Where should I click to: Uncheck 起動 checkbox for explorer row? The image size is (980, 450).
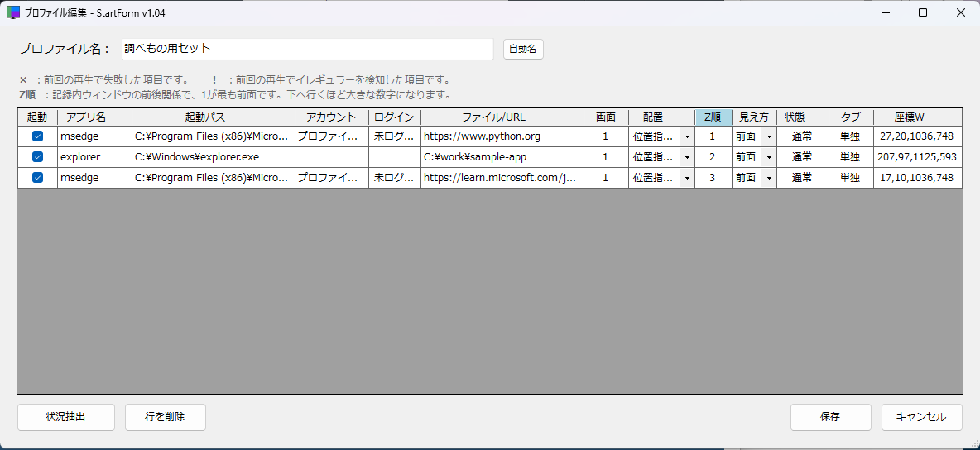click(x=37, y=157)
